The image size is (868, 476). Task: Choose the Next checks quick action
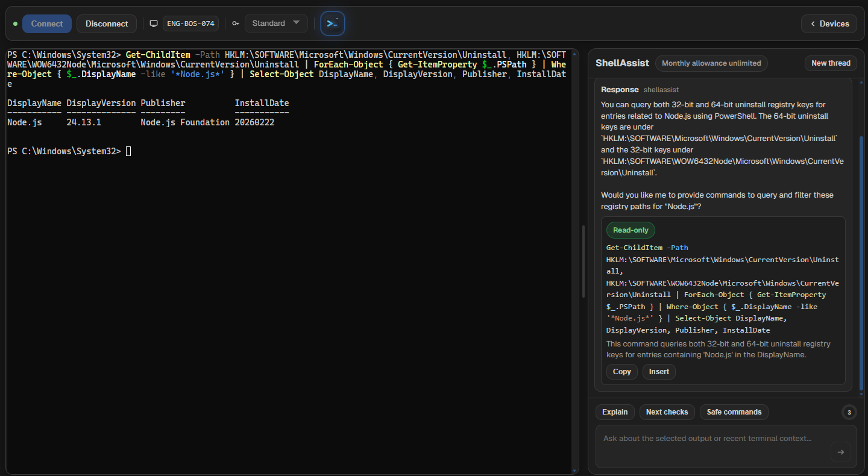pos(667,412)
